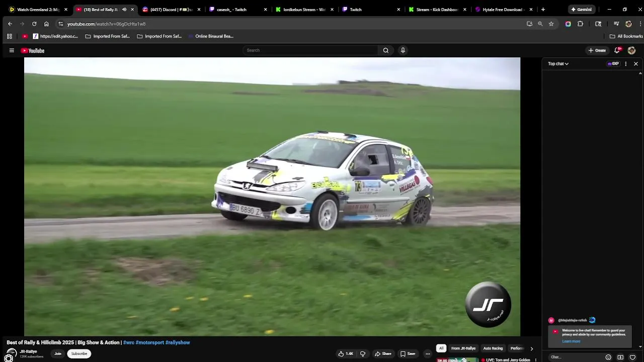Open the YouTube bookmark shortcut icon
Screen dimensions: 644x362
click(x=25, y=36)
